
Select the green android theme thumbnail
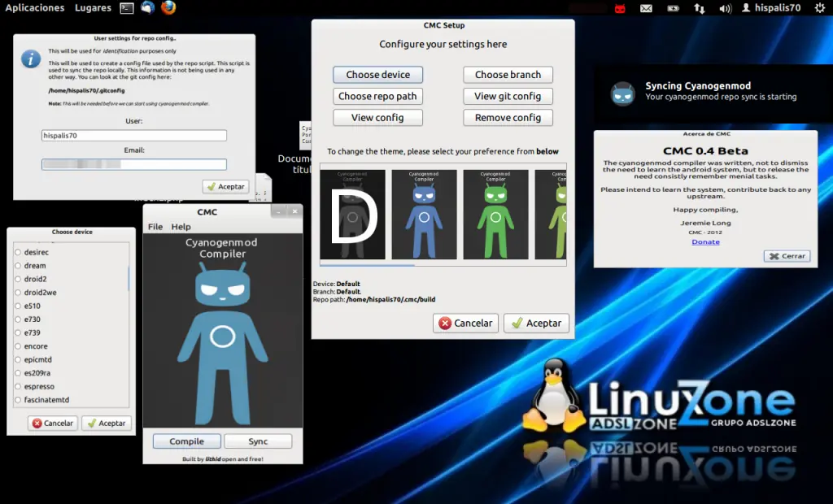click(x=495, y=215)
